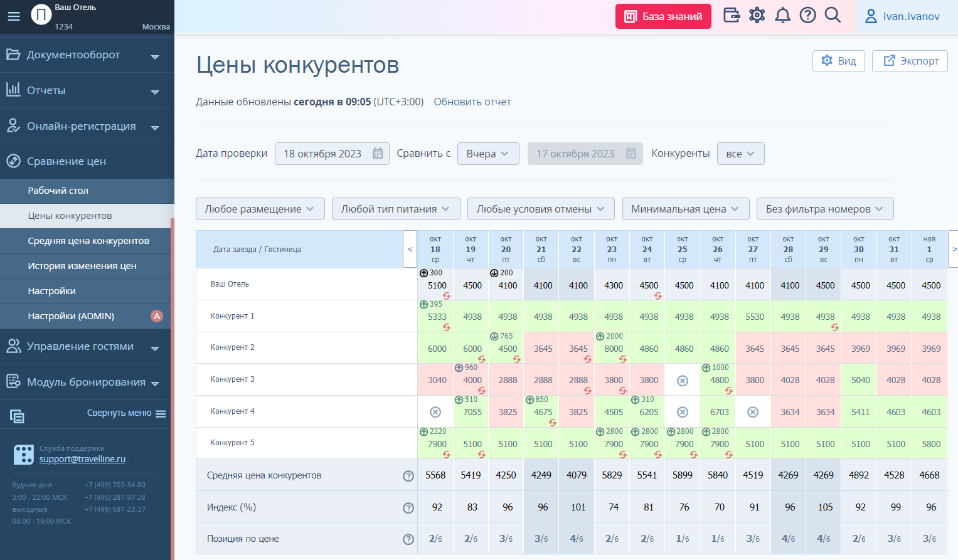Open the hamburger menu in top-left corner
958x560 pixels.
(14, 16)
